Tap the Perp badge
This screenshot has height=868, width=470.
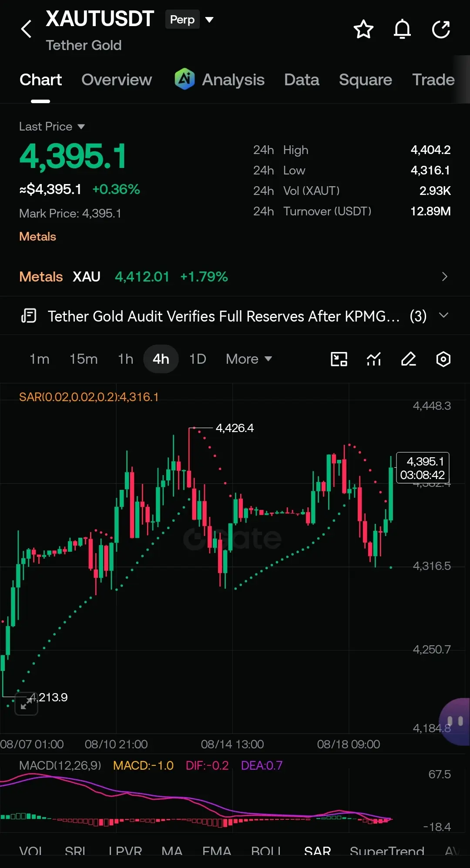182,20
